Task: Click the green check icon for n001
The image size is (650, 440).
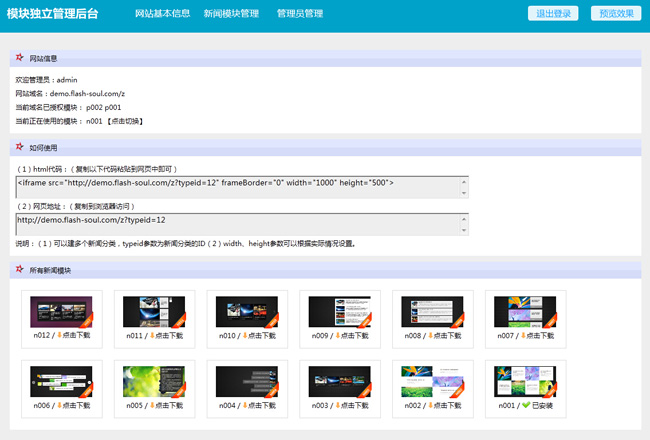Action: coord(523,406)
